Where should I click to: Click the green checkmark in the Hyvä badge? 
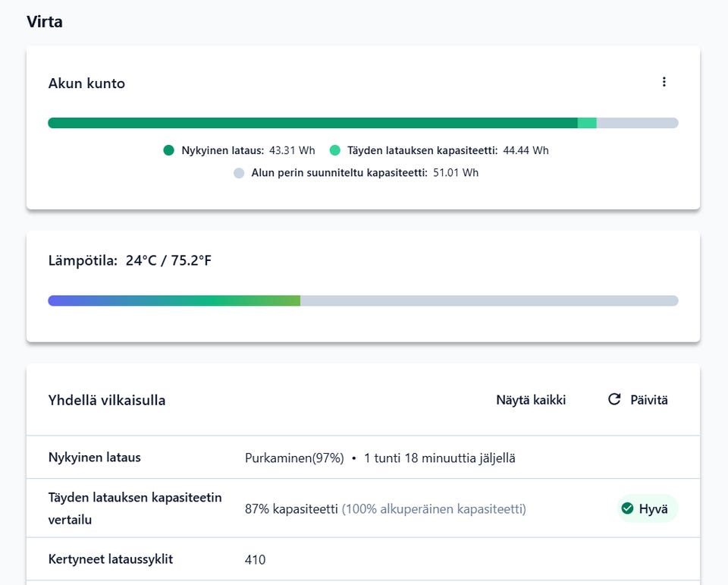627,508
